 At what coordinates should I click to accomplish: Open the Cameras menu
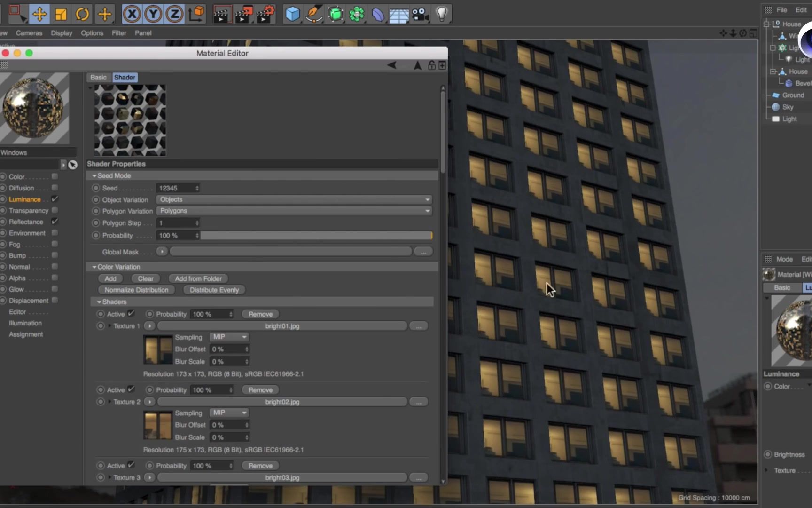point(29,33)
